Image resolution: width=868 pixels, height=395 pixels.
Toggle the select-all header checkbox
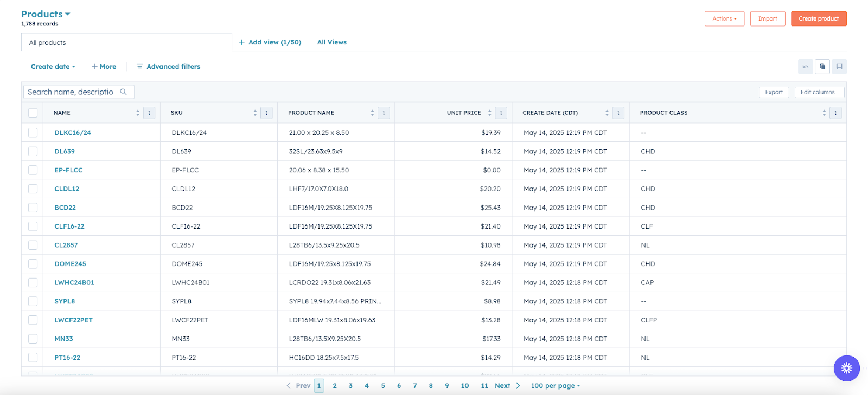pyautogui.click(x=33, y=113)
